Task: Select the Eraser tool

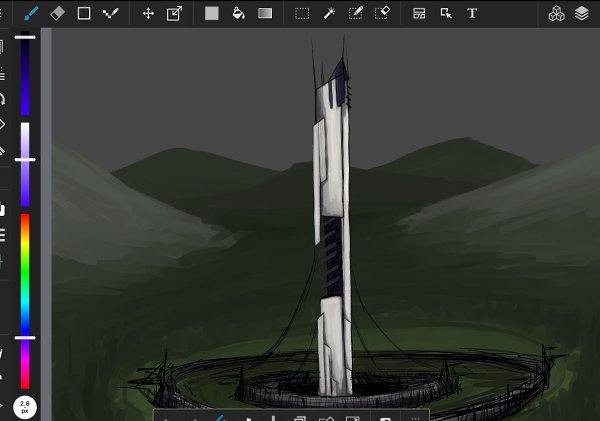Action: [x=57, y=13]
